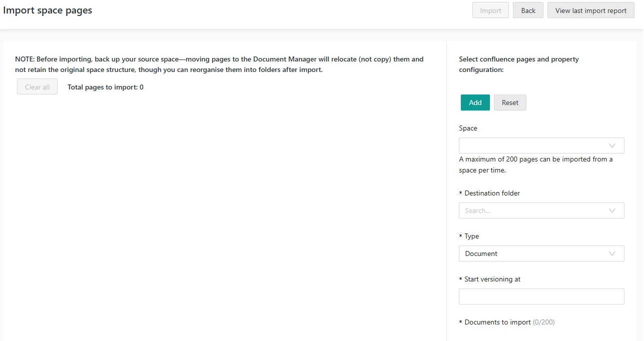Click the chevron arrow in Space dropdown
This screenshot has width=644, height=341.
(612, 145)
